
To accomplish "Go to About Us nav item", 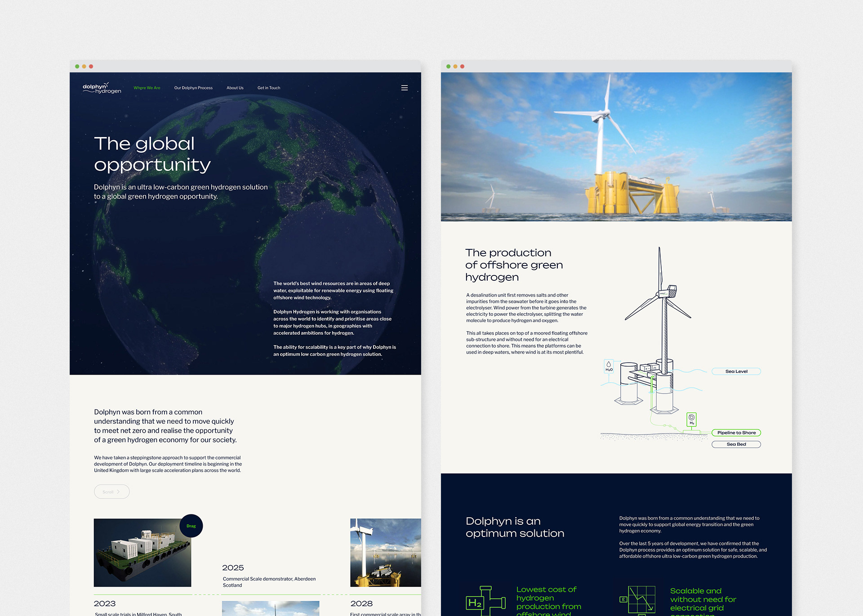I will point(235,88).
